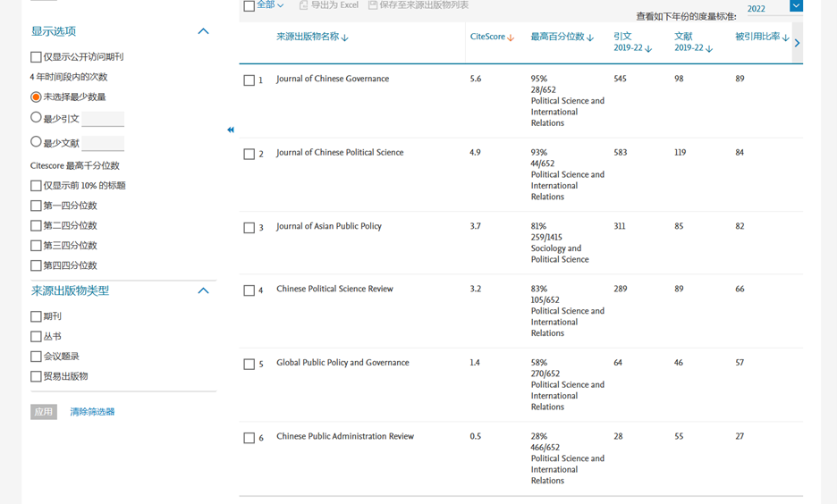Click percentile rank 105/652
This screenshot has width=837, height=504.
pyautogui.click(x=545, y=300)
